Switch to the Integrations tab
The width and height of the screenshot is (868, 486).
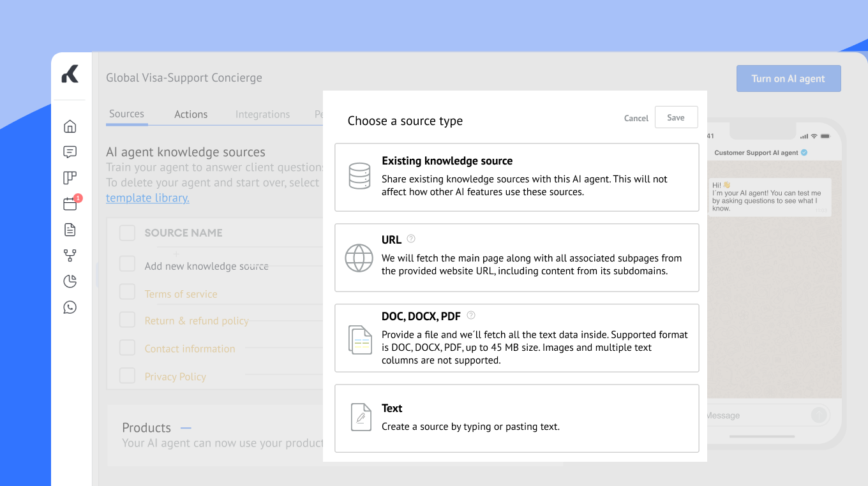[262, 114]
